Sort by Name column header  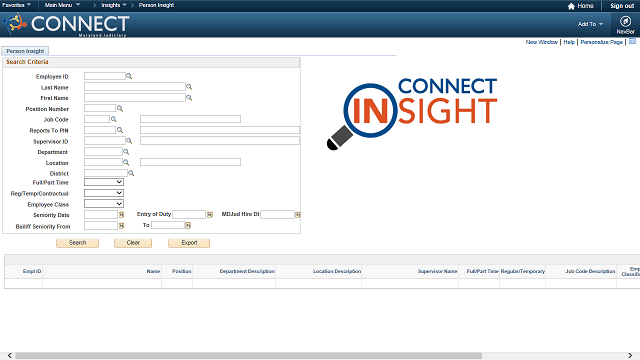tap(153, 271)
